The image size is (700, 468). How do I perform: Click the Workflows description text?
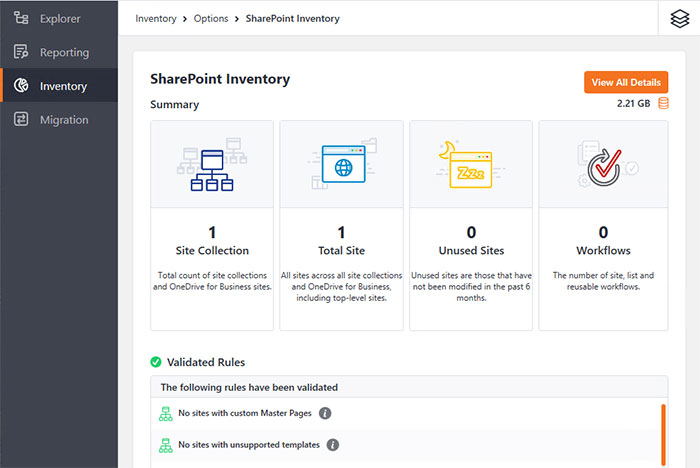pos(603,281)
